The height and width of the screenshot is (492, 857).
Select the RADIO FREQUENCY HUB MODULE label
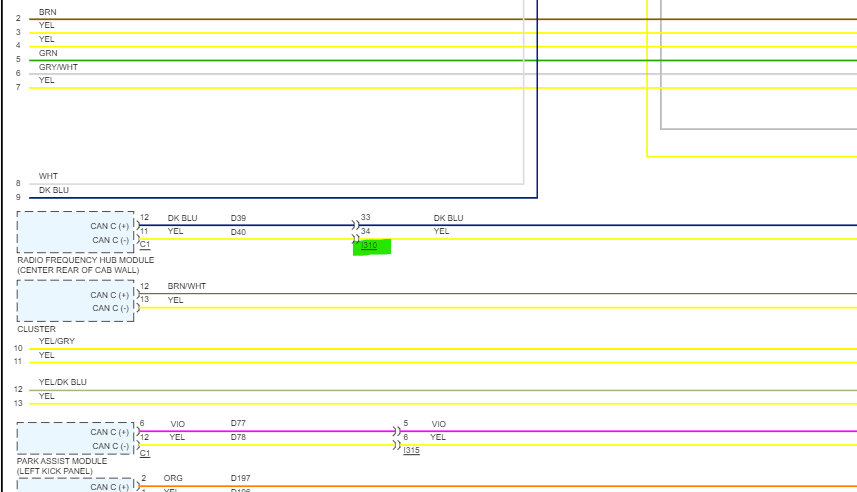click(86, 260)
